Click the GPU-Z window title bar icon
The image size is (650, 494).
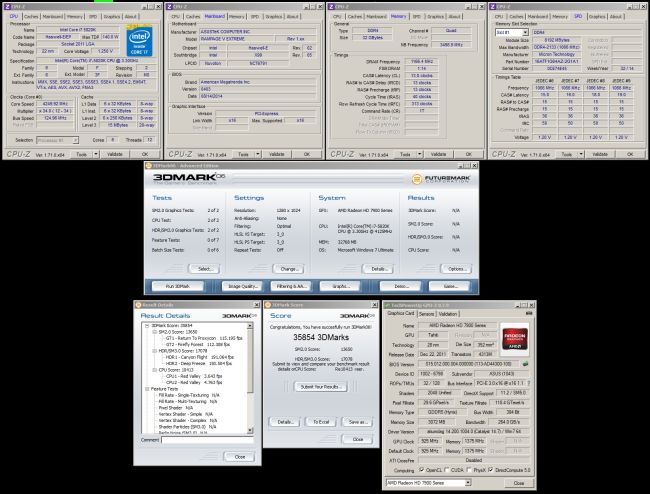tap(388, 305)
